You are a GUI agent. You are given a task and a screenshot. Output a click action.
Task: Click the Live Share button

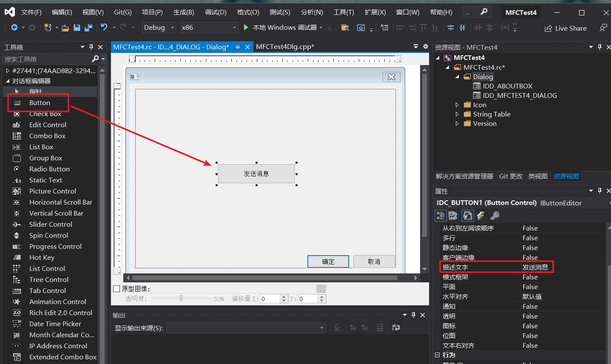[566, 28]
